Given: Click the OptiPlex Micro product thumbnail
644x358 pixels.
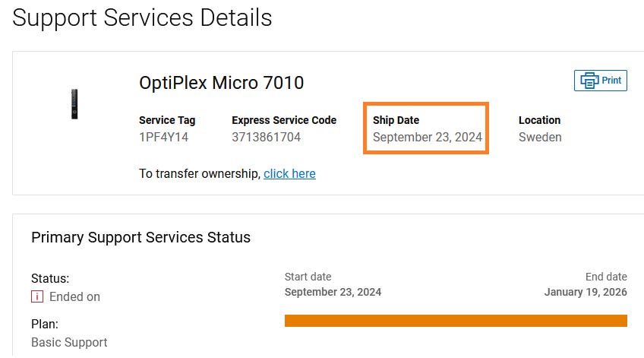Looking at the screenshot, I should pos(74,104).
